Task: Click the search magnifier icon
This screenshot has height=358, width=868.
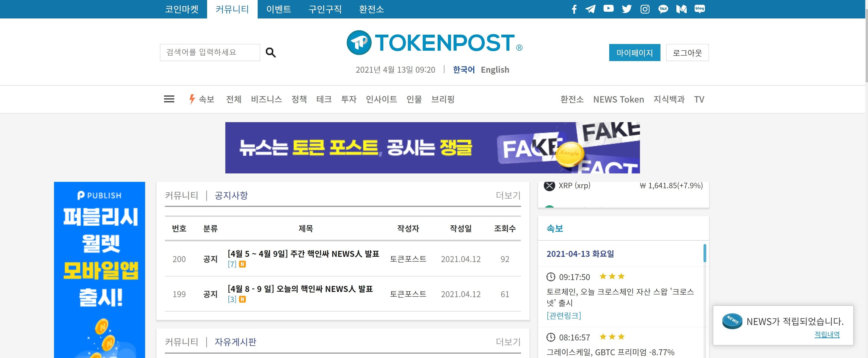Action: (x=271, y=53)
